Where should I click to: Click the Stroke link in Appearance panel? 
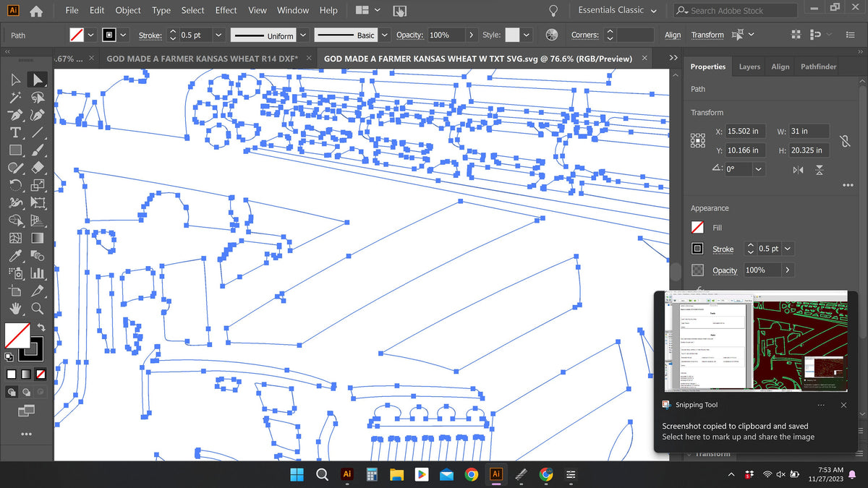tap(723, 249)
